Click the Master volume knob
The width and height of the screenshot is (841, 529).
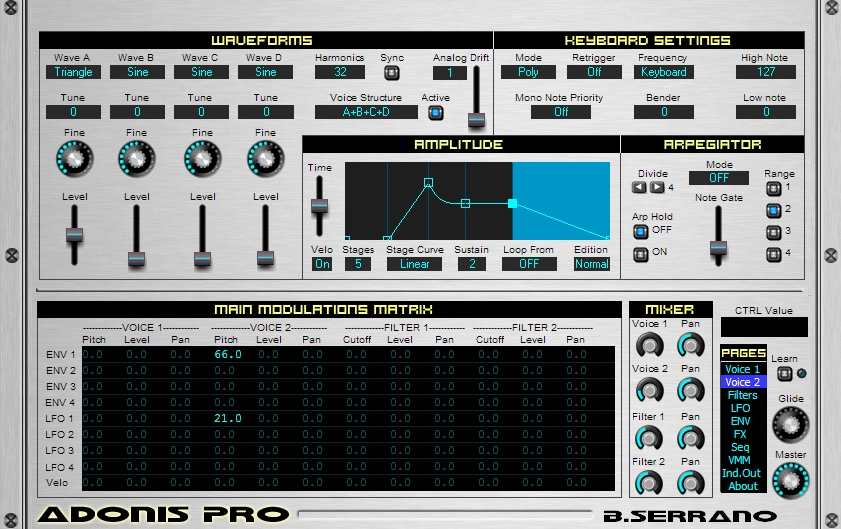[791, 480]
